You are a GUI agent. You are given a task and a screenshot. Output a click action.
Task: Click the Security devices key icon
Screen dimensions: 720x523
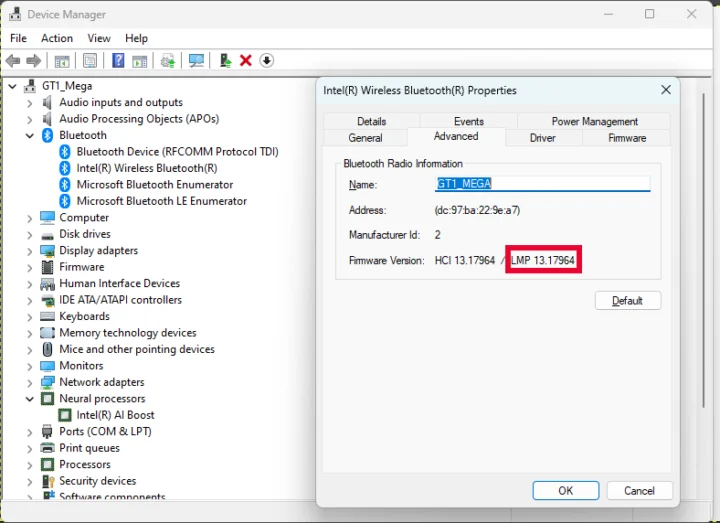click(x=48, y=481)
